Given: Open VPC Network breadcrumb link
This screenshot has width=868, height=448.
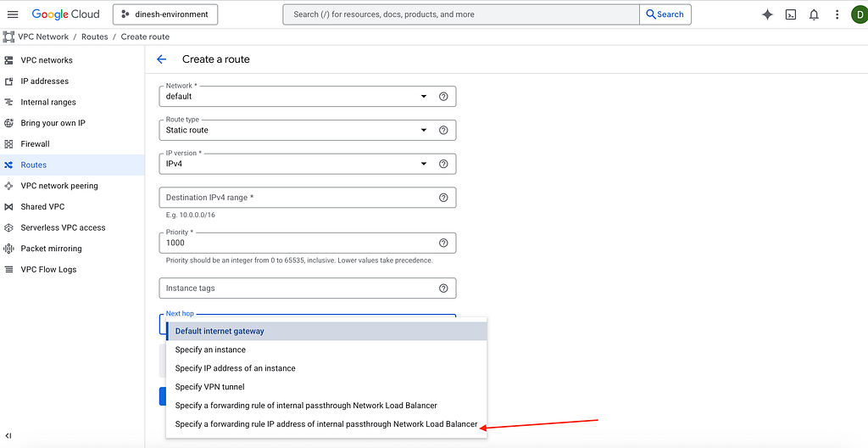Looking at the screenshot, I should 43,36.
